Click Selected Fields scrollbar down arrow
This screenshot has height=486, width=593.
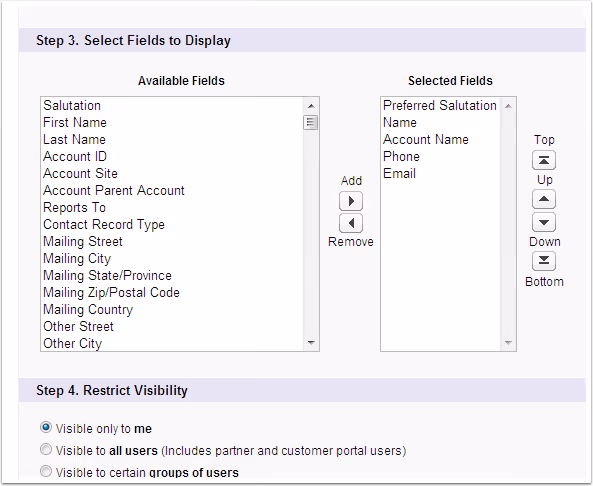(508, 343)
